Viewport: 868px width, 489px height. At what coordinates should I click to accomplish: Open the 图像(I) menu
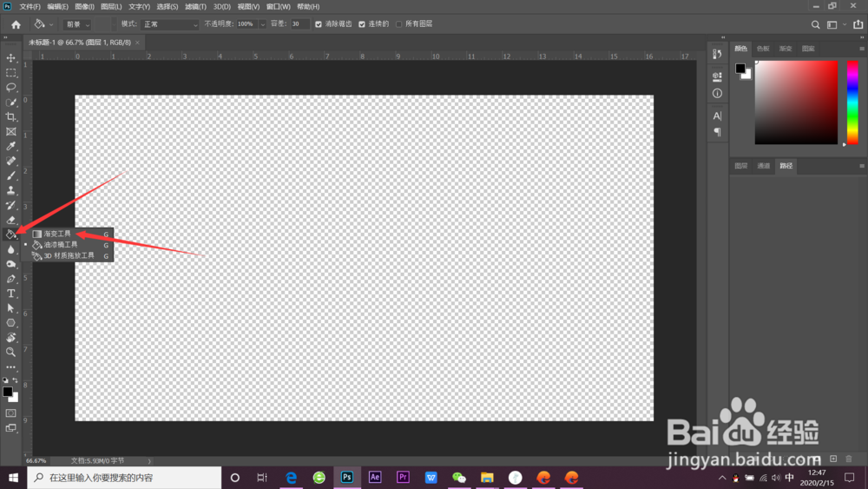[84, 7]
